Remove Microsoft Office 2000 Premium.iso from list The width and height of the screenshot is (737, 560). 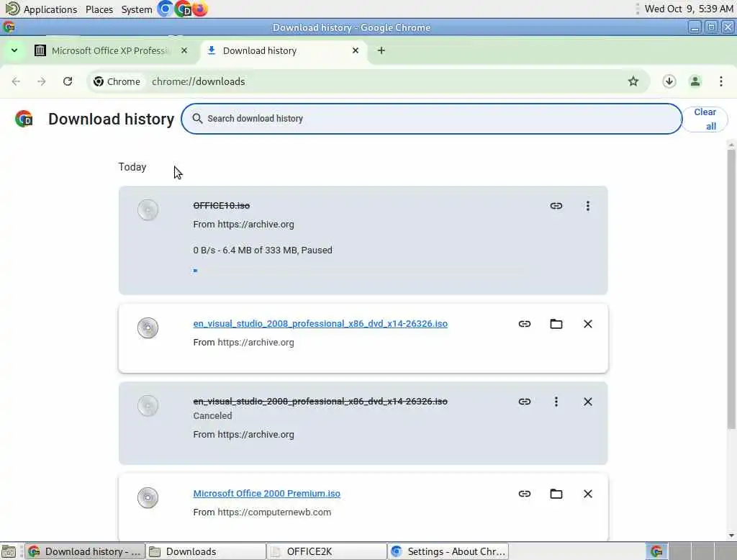coord(587,494)
